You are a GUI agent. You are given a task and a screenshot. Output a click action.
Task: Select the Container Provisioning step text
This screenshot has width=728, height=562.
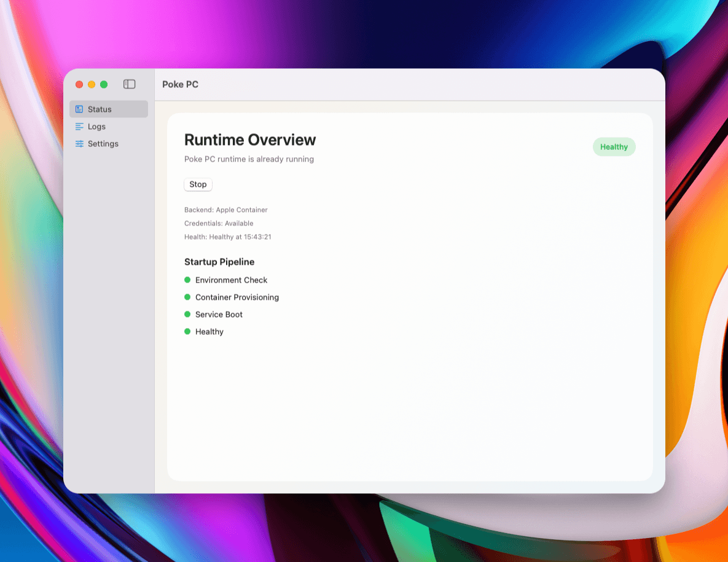click(x=237, y=297)
